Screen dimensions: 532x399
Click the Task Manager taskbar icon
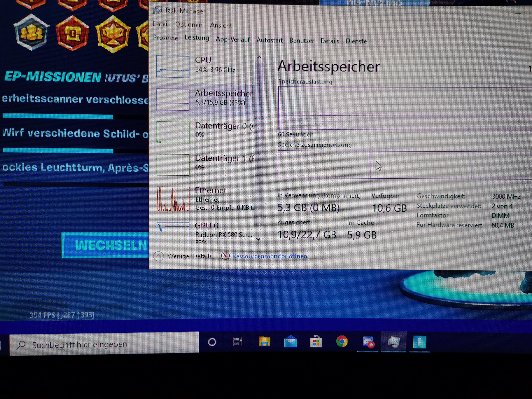(393, 342)
